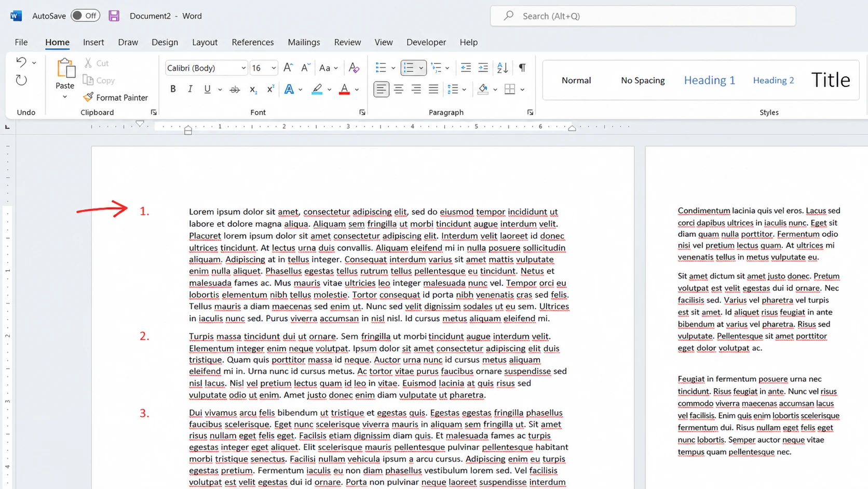868x489 pixels.
Task: Open Paste options dropdown arrow
Action: (x=65, y=97)
